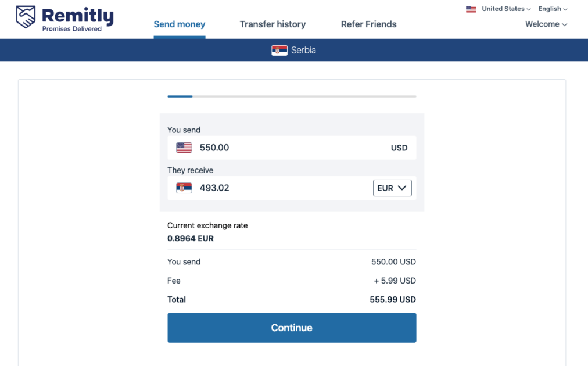This screenshot has height=366, width=588.
Task: Select the Send money tab
Action: pyautogui.click(x=179, y=24)
